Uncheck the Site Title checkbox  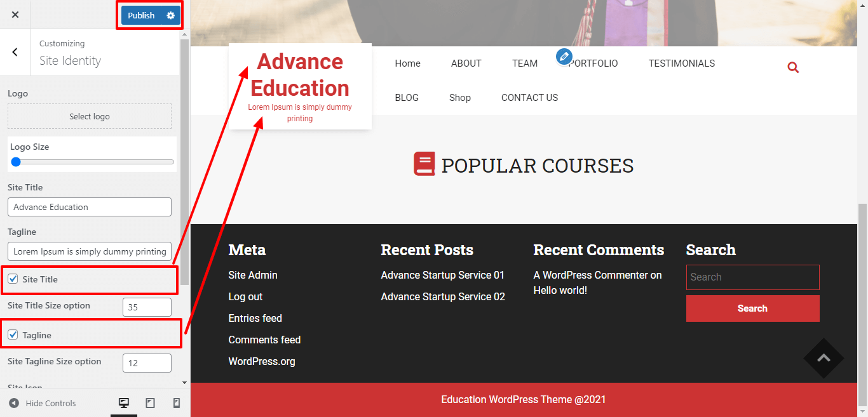click(x=13, y=279)
